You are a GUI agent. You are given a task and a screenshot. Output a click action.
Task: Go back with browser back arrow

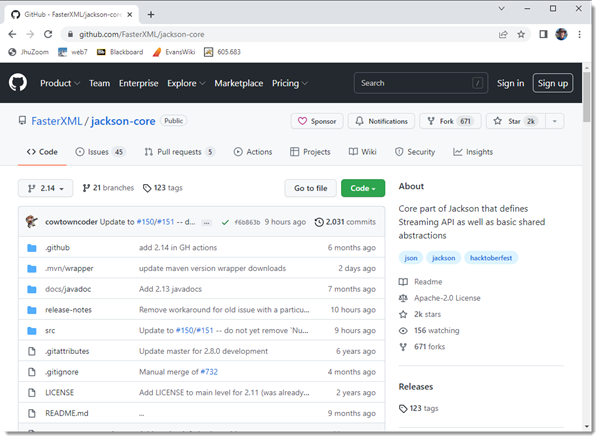(x=12, y=34)
